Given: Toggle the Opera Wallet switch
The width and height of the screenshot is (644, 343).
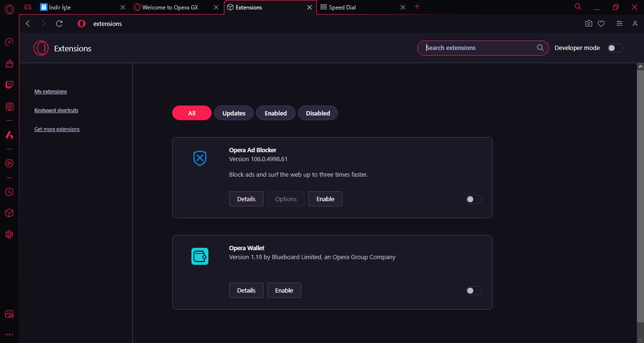Looking at the screenshot, I should point(474,291).
